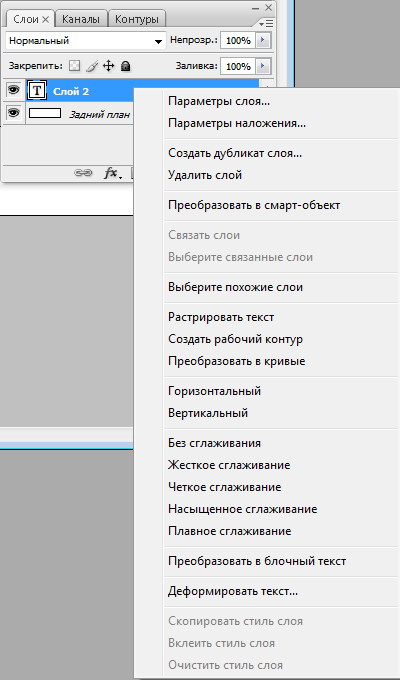Hide the Слой 2 layer eye
Image resolution: width=400 pixels, height=680 pixels.
[14, 90]
